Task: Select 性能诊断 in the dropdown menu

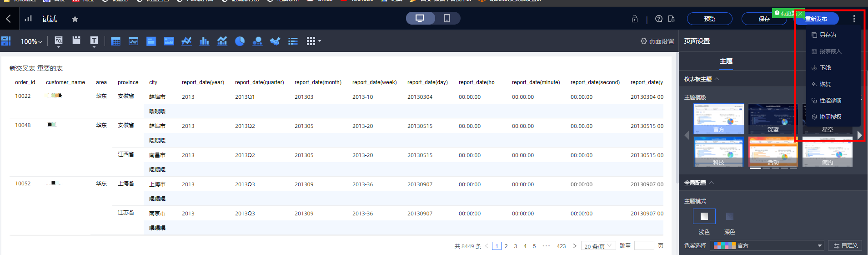Action: pyautogui.click(x=830, y=101)
